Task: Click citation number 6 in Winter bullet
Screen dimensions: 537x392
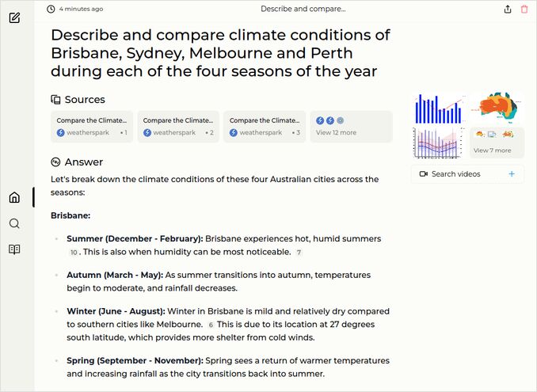Action: (x=211, y=325)
